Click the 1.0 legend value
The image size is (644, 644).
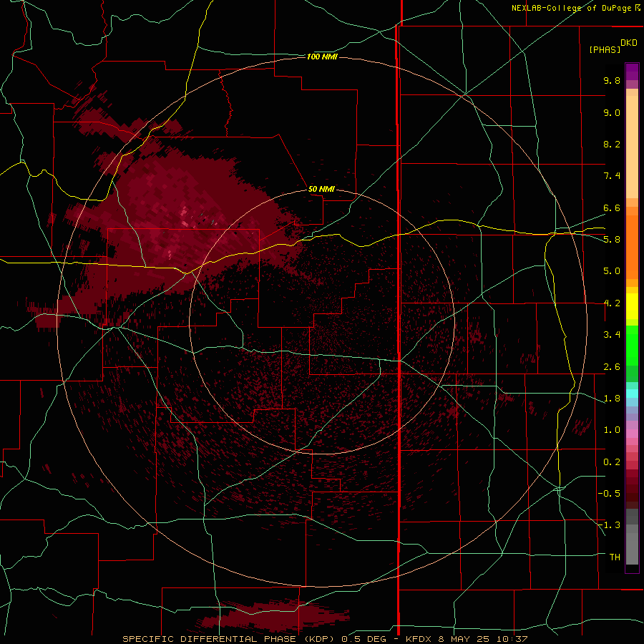click(612, 430)
